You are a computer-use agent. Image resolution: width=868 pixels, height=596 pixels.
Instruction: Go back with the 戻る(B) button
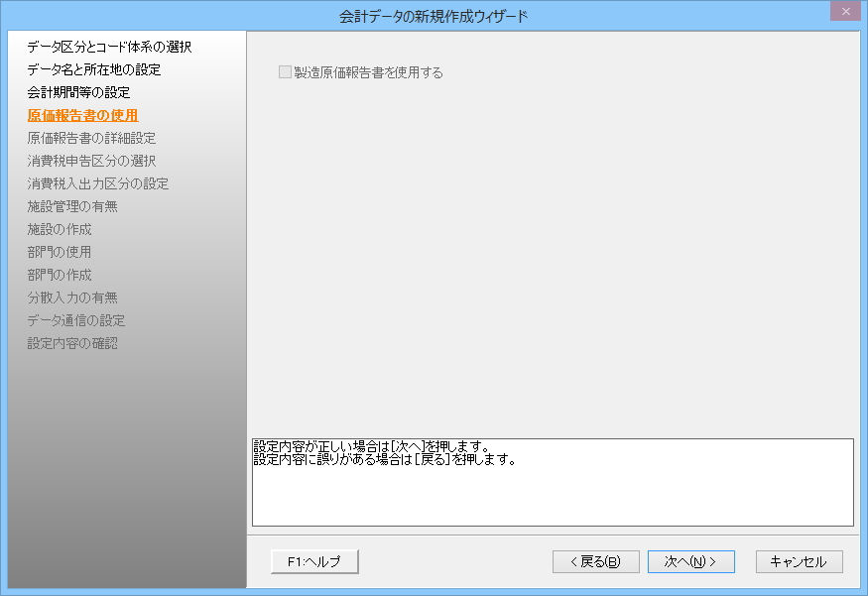(595, 561)
